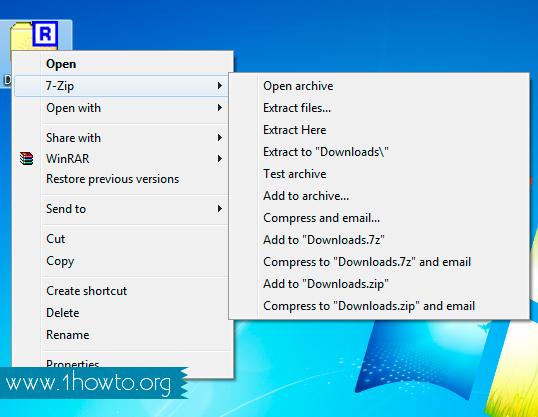Choose Add to archive...
This screenshot has width=538, height=417.
click(x=379, y=196)
